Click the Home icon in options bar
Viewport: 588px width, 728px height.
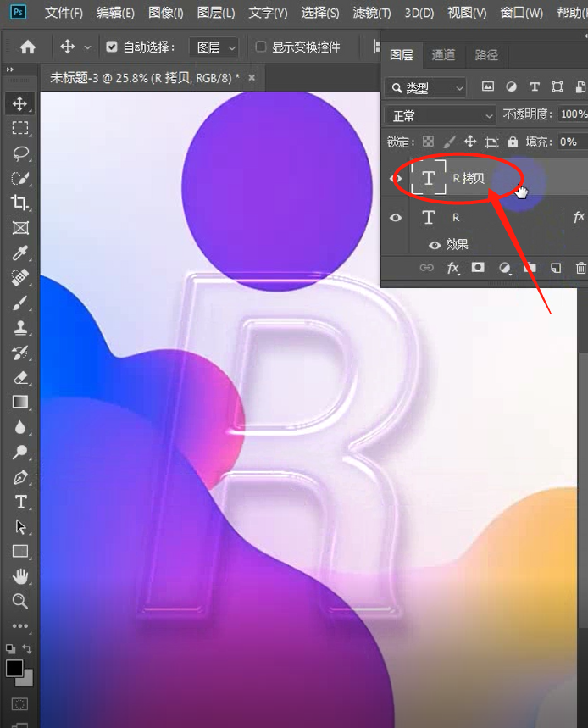tap(28, 47)
